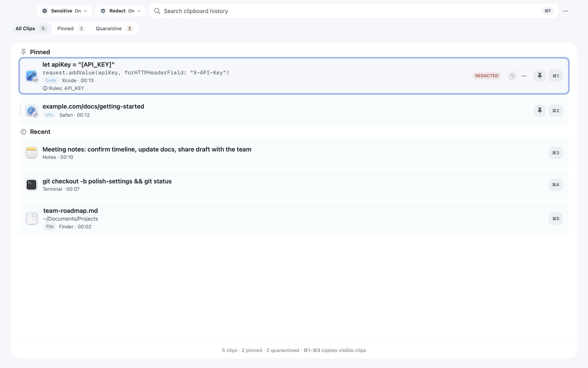The image size is (588, 368).
Task: Click the Recent section clock icon
Action: pyautogui.click(x=23, y=132)
